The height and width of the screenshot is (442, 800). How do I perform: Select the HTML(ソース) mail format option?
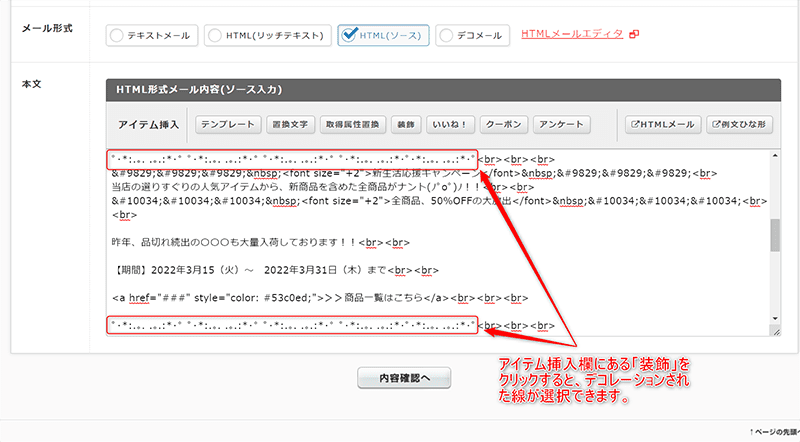point(384,36)
